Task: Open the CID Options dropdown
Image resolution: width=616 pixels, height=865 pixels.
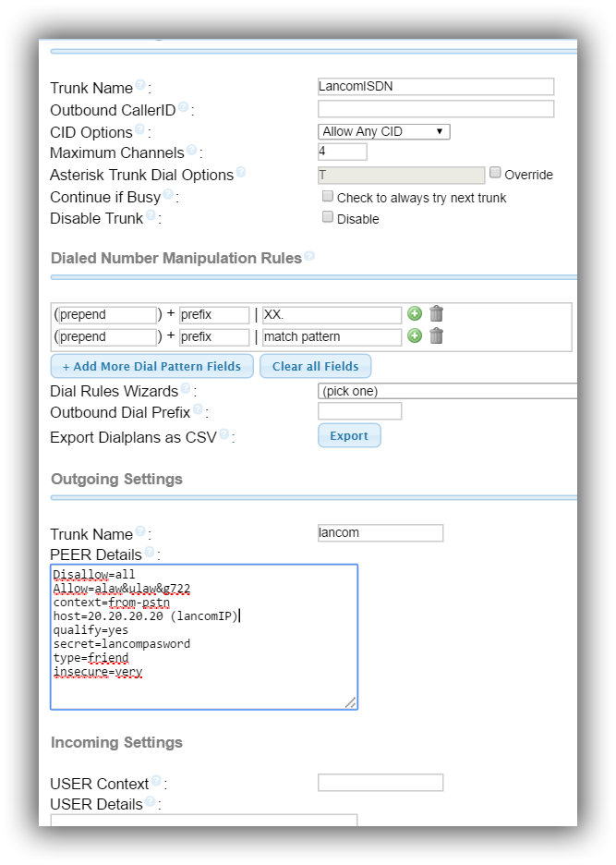Action: click(x=384, y=131)
